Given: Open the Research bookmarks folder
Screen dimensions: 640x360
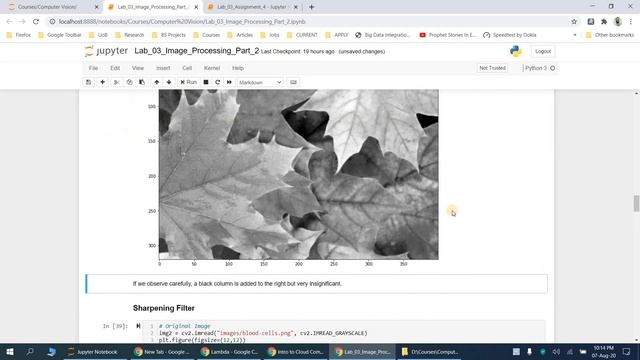Looking at the screenshot, I should tap(130, 35).
